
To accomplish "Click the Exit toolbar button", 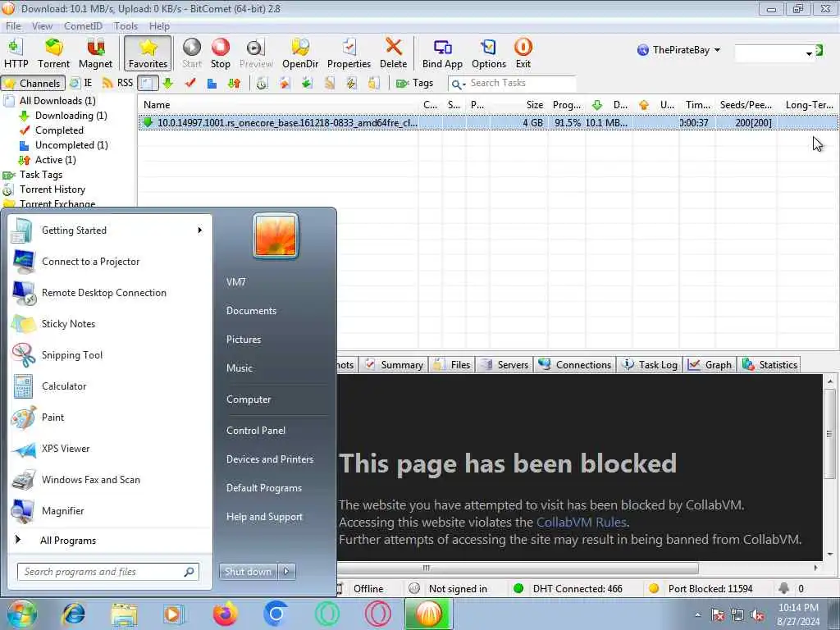I will [x=523, y=53].
